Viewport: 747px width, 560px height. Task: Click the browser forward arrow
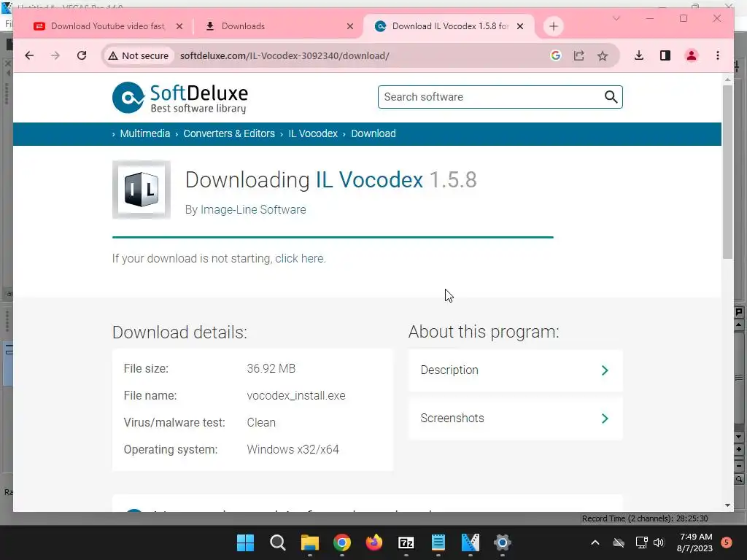point(55,55)
